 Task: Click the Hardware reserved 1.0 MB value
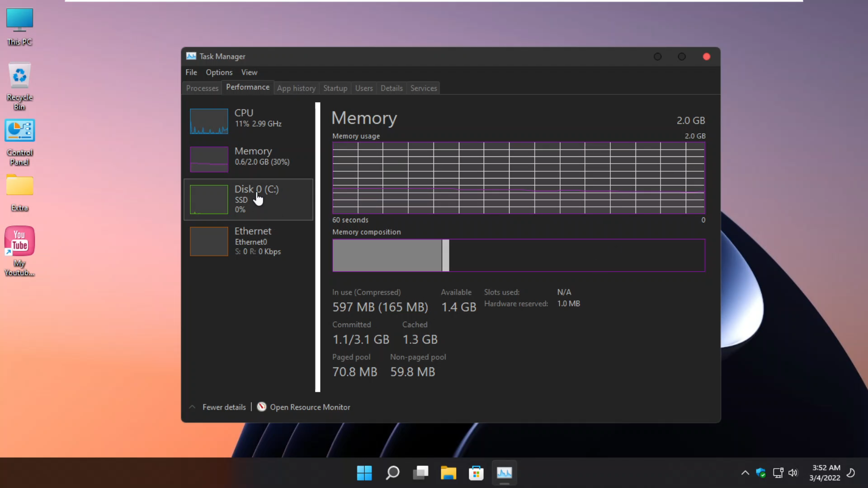(x=568, y=304)
